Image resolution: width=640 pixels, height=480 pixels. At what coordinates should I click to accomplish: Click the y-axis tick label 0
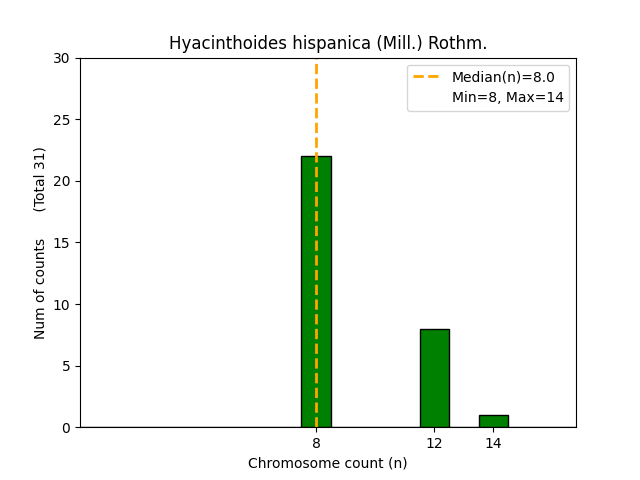click(67, 428)
